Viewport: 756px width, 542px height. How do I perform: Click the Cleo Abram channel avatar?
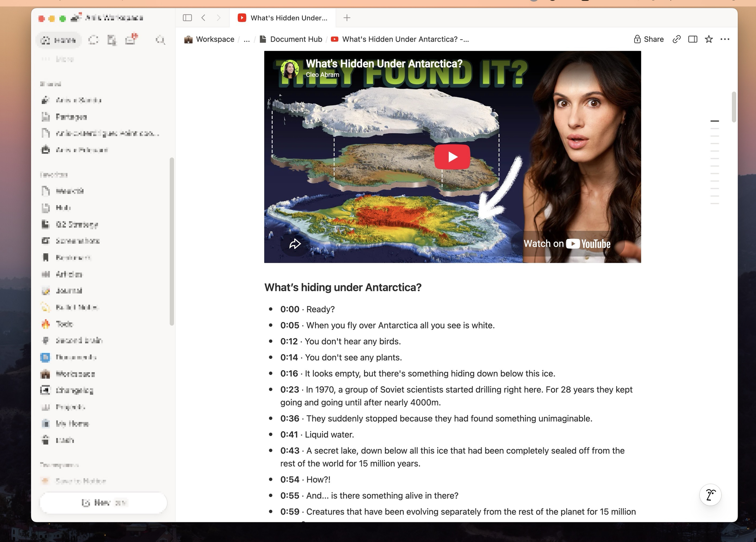pyautogui.click(x=289, y=69)
